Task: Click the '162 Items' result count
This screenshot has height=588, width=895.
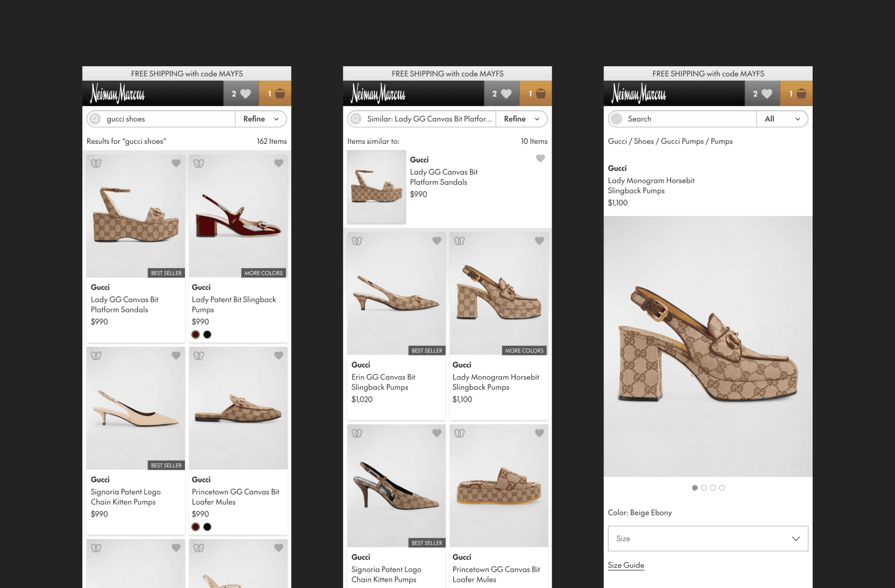Action: coord(272,141)
